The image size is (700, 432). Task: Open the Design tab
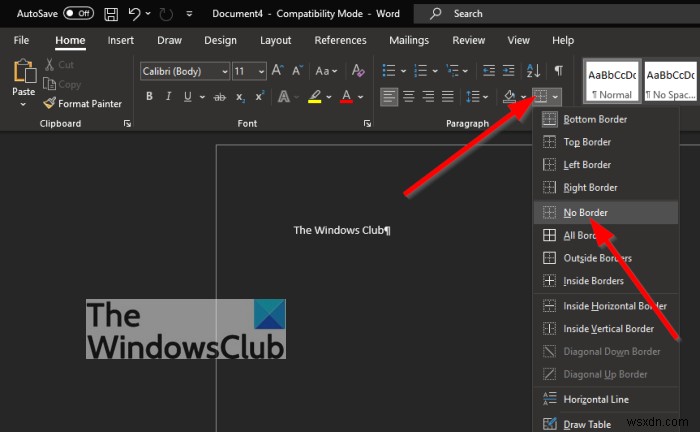(221, 40)
